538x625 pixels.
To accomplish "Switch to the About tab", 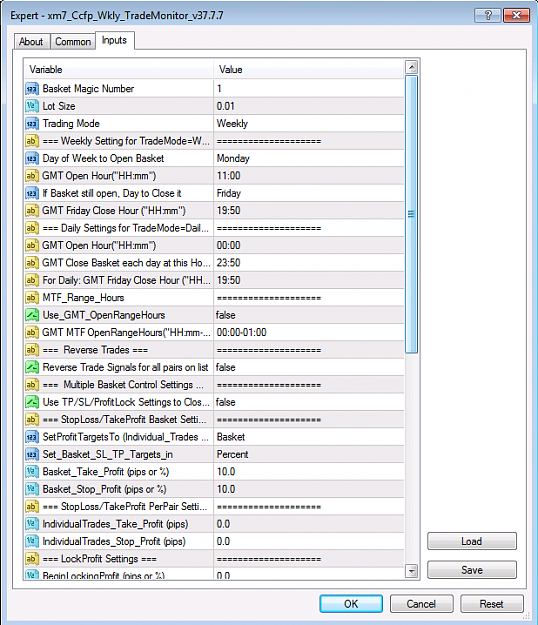I will point(31,41).
